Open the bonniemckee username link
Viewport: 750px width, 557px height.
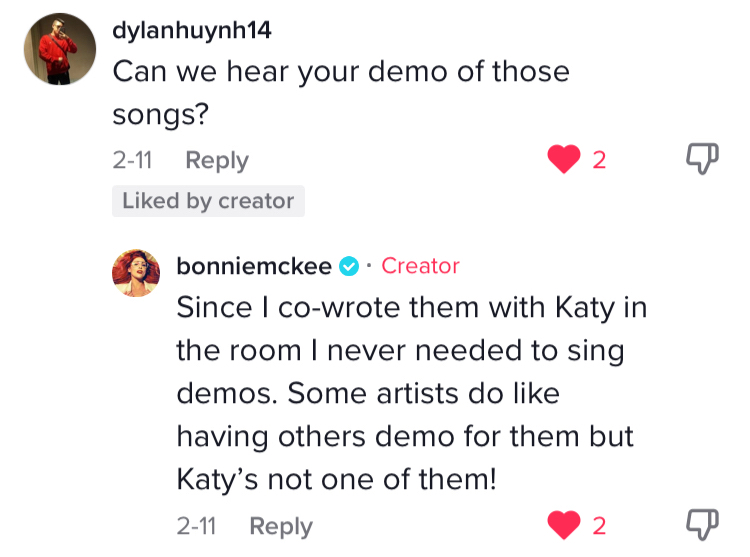point(254,266)
